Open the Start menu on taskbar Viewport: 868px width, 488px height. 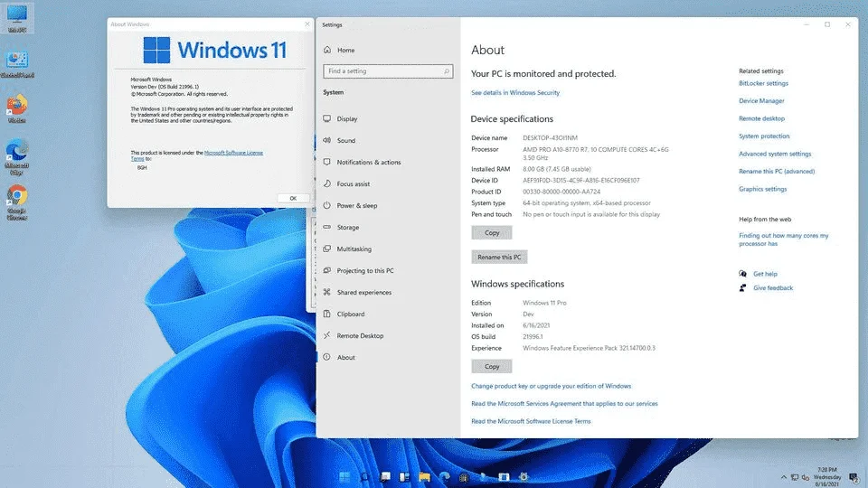pyautogui.click(x=344, y=477)
